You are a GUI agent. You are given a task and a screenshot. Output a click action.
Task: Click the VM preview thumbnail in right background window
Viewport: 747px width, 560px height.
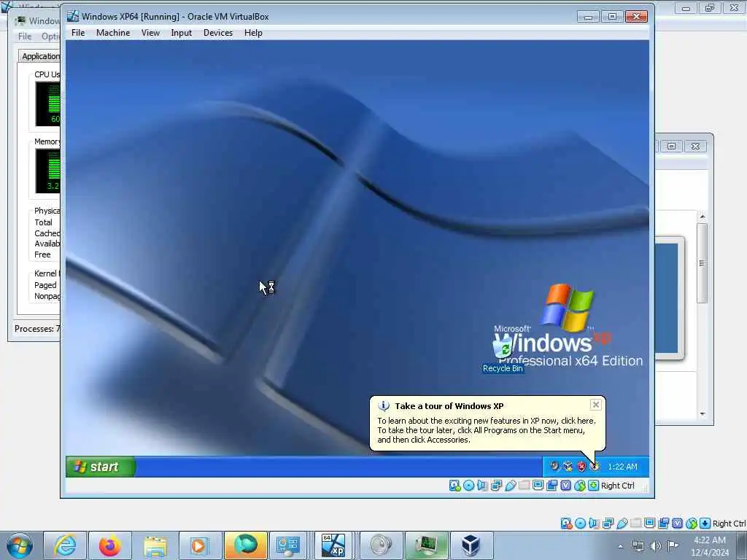coord(669,298)
